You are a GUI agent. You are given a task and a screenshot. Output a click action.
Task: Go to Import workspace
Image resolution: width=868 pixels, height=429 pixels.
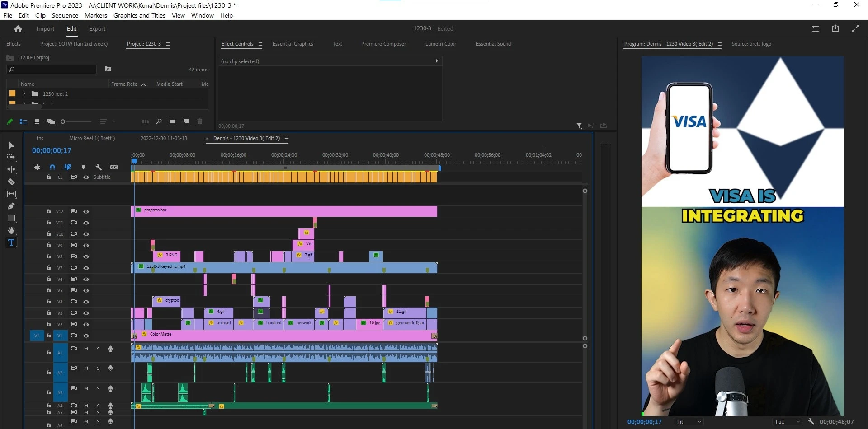(x=45, y=28)
